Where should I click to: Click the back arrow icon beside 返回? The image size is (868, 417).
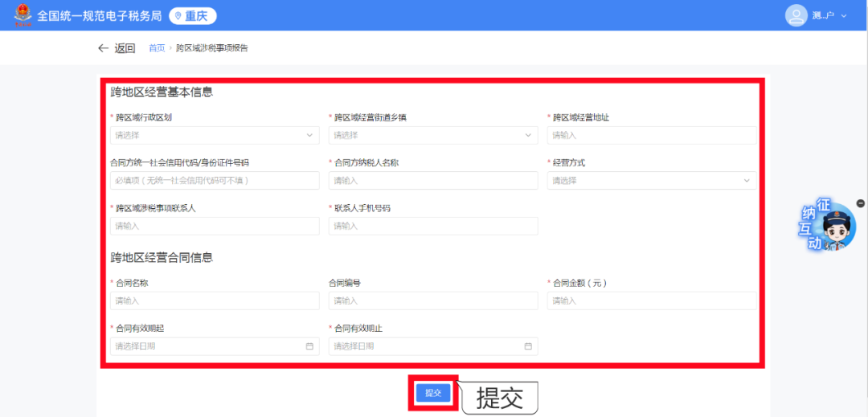click(103, 48)
